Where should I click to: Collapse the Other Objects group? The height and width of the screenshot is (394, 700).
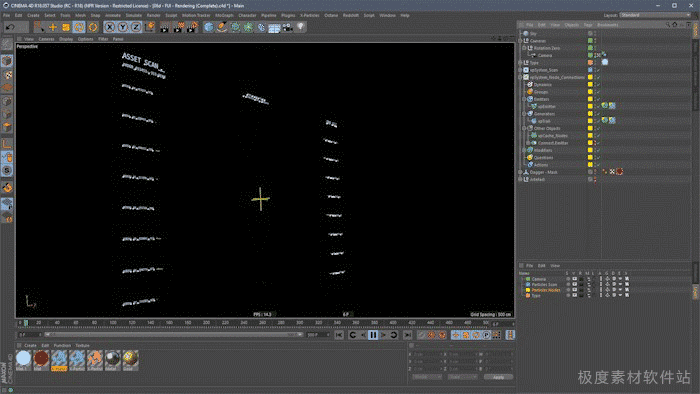tap(524, 129)
